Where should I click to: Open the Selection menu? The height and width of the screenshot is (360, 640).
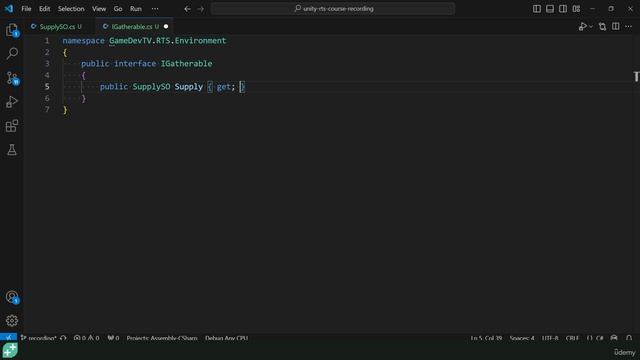pyautogui.click(x=71, y=9)
